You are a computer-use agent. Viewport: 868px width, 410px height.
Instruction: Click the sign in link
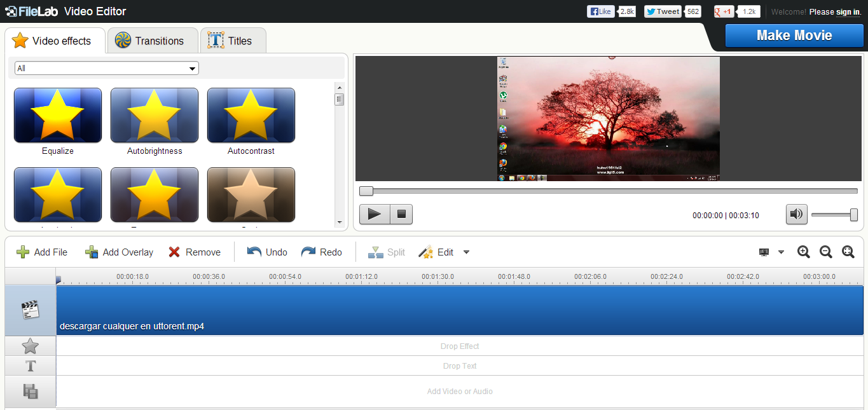point(848,11)
